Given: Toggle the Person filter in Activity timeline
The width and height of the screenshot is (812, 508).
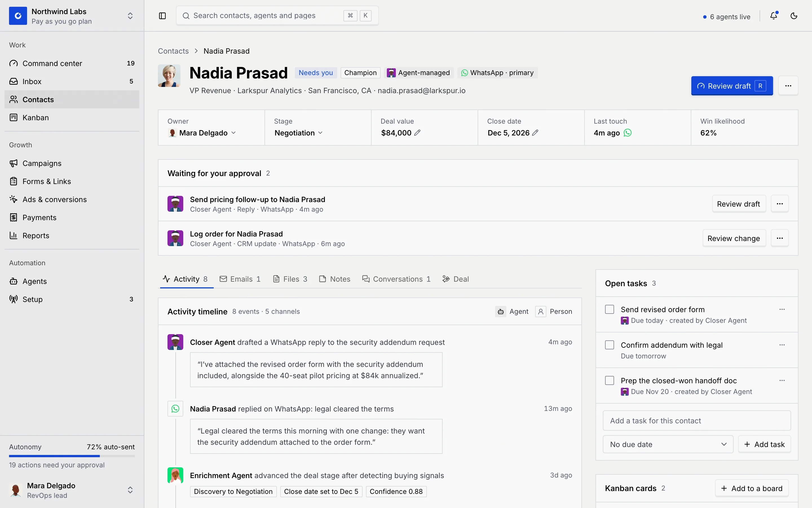Looking at the screenshot, I should (554, 312).
